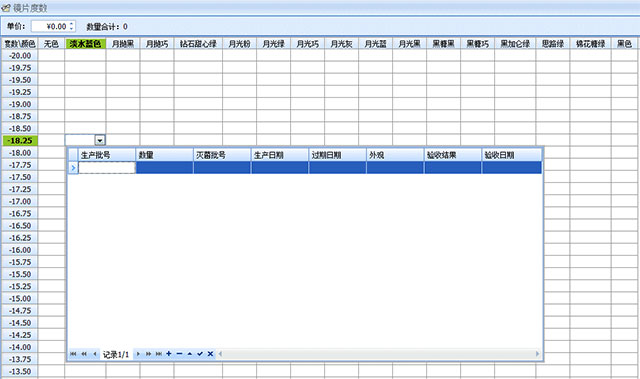The width and height of the screenshot is (640, 379).
Task: Delete current record with minus icon
Action: pos(179,354)
